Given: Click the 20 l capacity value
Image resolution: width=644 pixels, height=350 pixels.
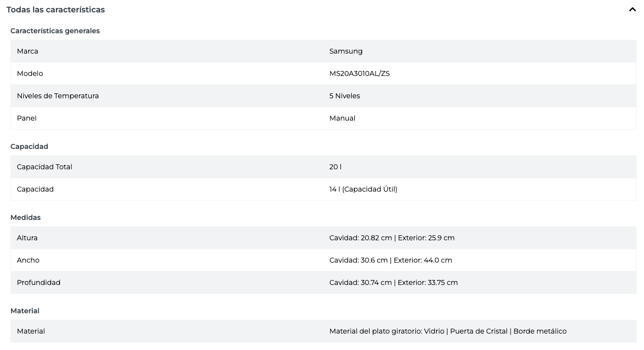Looking at the screenshot, I should point(335,167).
